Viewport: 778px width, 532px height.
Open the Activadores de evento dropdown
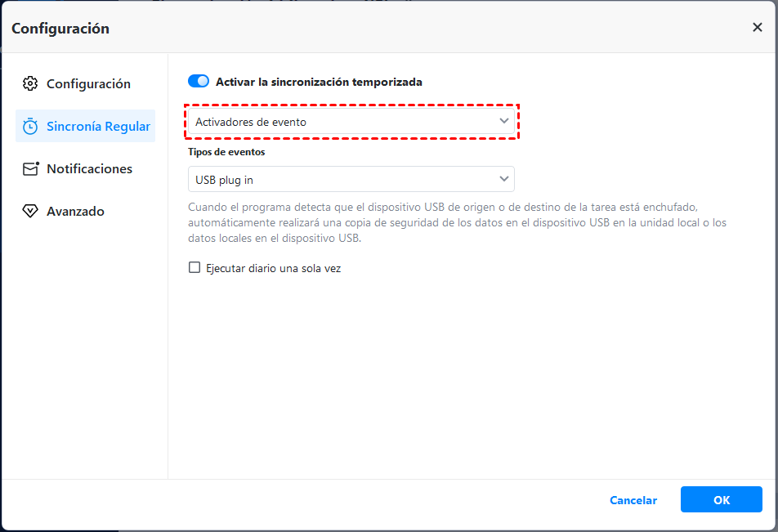pos(351,122)
